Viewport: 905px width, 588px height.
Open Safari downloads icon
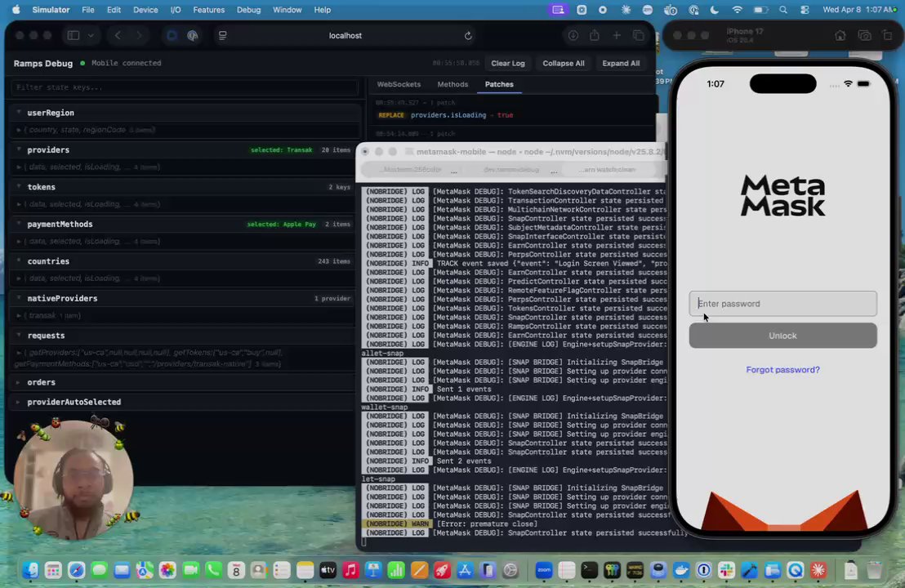tap(573, 35)
